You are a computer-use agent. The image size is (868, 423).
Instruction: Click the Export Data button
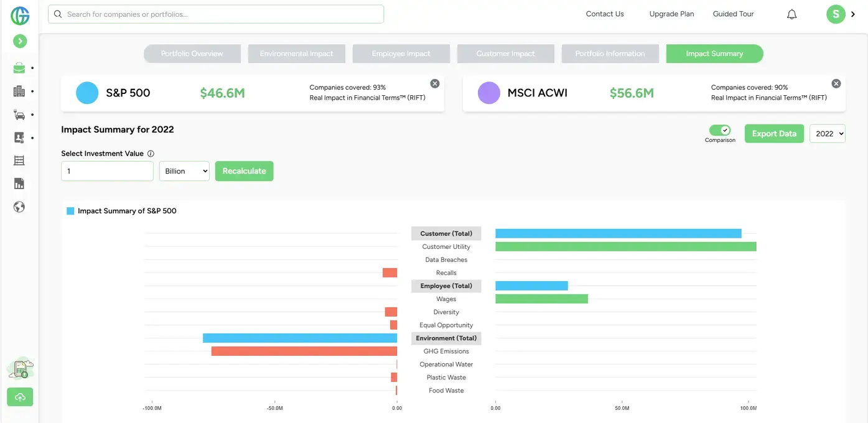pyautogui.click(x=774, y=134)
